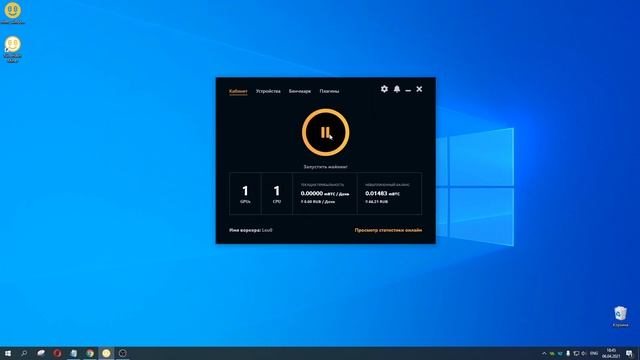640x360 pixels.
Task: Open the taskbar clock and date
Action: (x=611, y=353)
